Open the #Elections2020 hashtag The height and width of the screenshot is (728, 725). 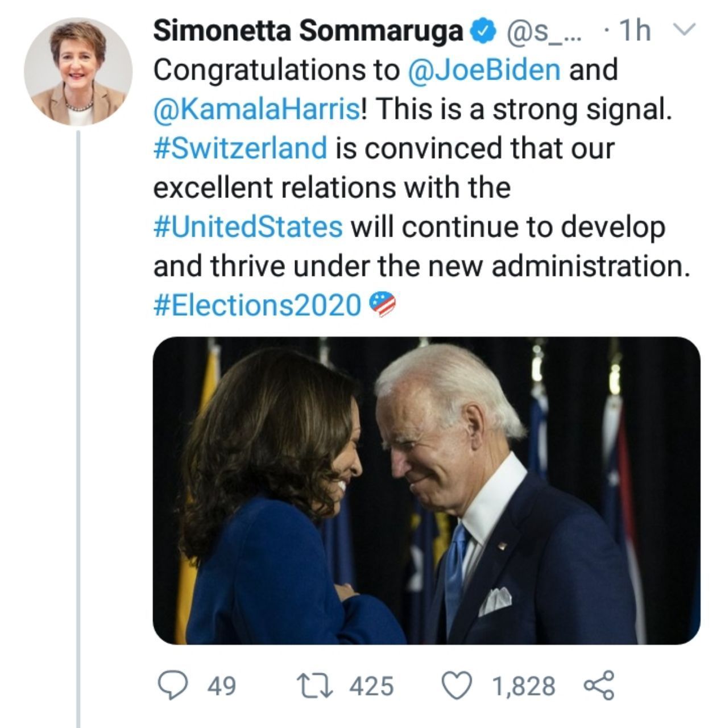pos(257,305)
